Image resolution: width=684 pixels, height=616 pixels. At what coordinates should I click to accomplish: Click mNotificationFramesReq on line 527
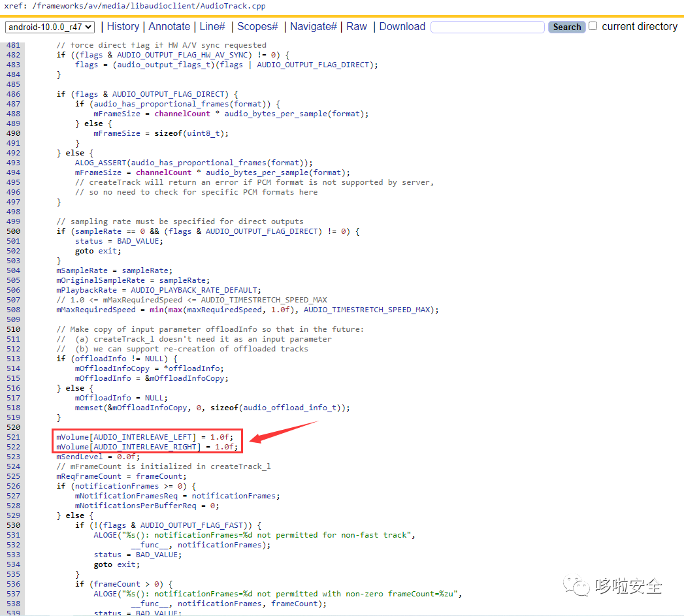coord(126,496)
